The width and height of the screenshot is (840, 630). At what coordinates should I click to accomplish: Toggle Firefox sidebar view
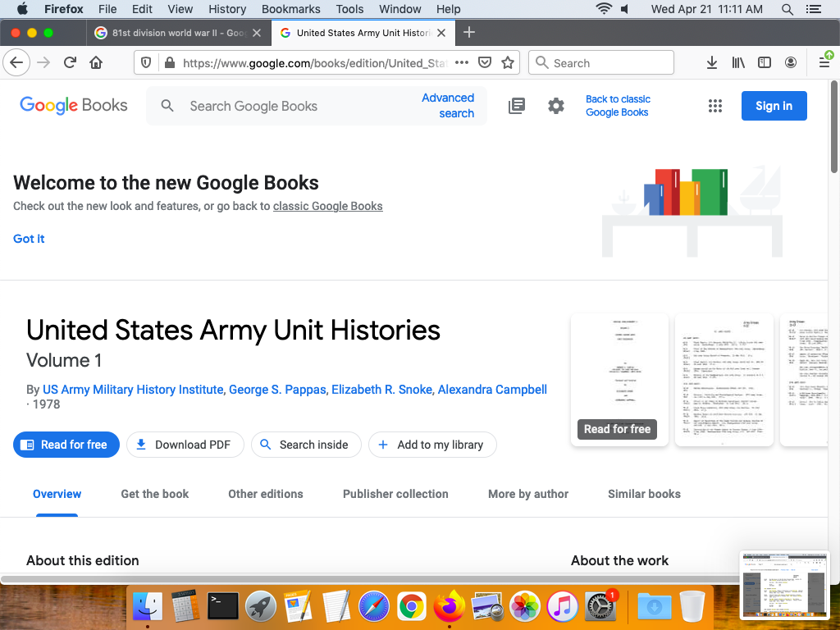pyautogui.click(x=765, y=63)
